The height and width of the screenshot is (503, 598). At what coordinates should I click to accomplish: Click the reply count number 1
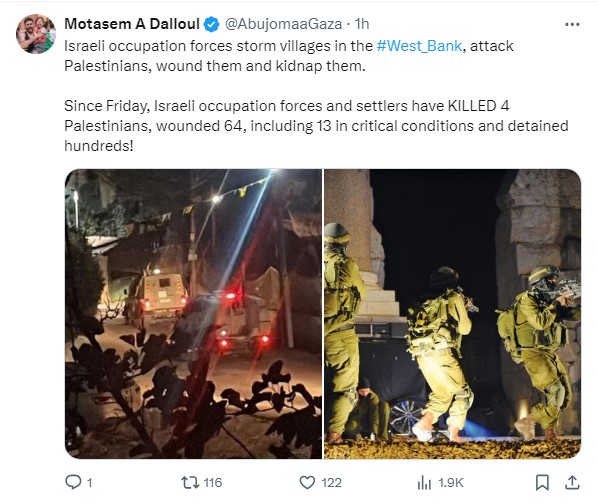(x=90, y=483)
